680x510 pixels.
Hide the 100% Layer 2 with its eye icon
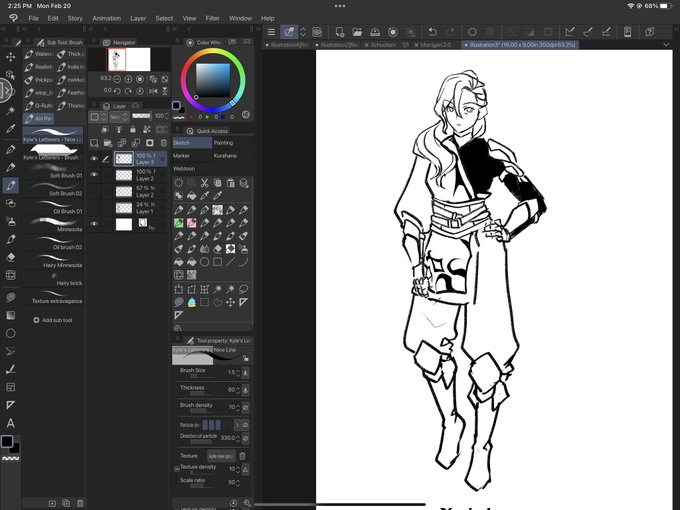[x=94, y=174]
